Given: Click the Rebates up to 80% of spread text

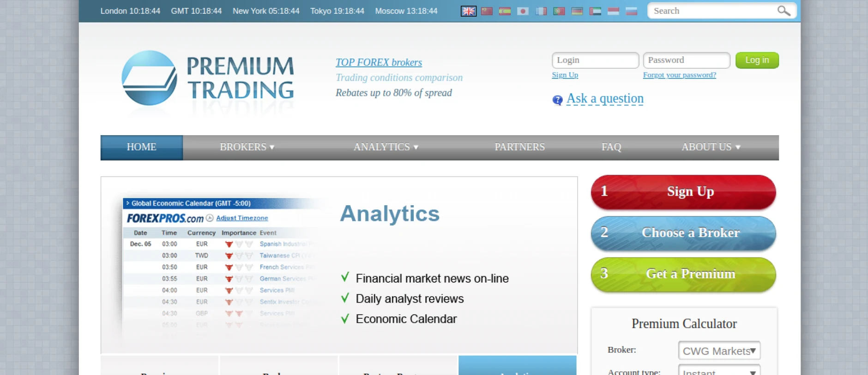Looking at the screenshot, I should tap(394, 93).
